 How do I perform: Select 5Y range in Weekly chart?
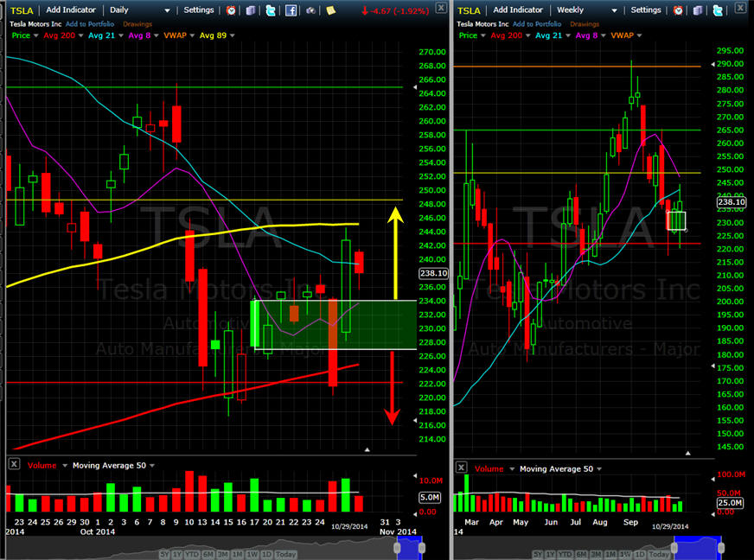coord(538,554)
